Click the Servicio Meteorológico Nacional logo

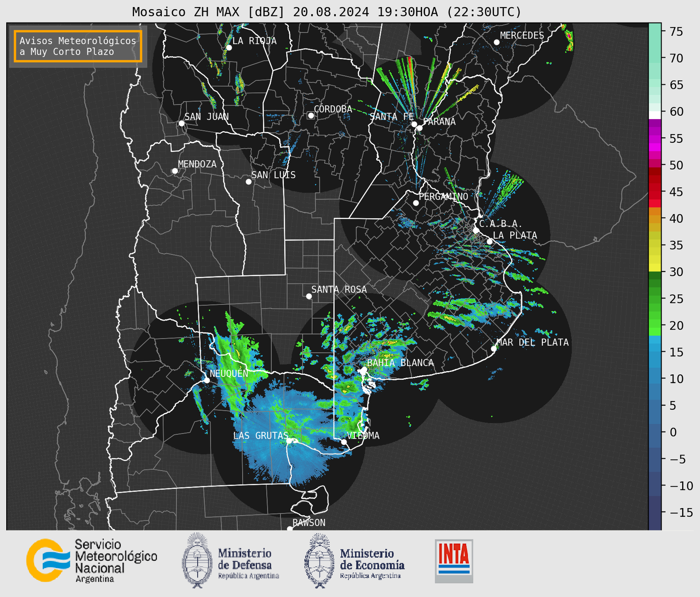pos(92,560)
